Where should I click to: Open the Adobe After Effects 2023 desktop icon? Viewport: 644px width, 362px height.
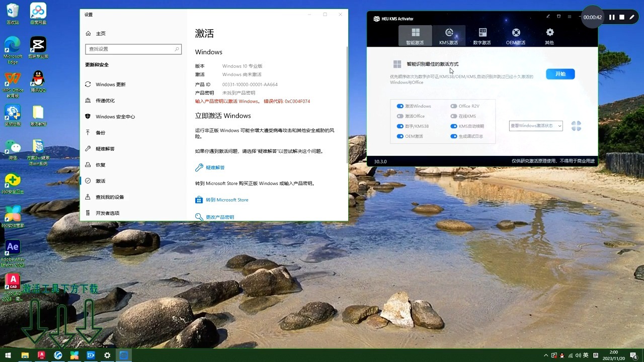click(x=13, y=254)
